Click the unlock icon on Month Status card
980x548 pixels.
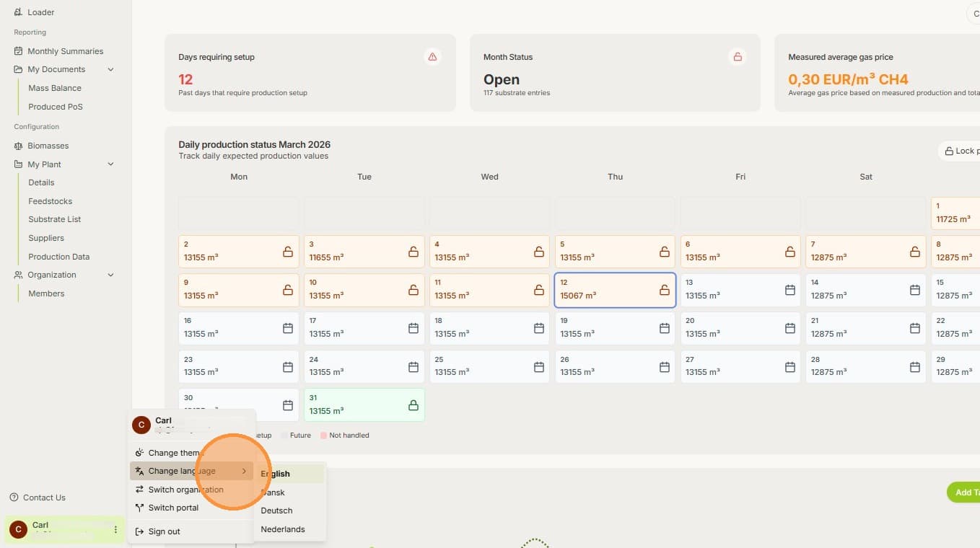(737, 57)
